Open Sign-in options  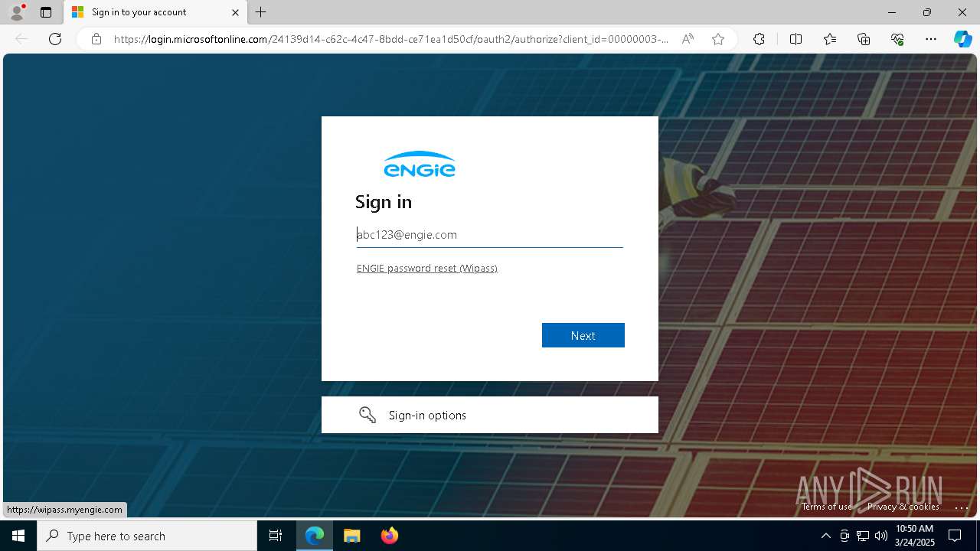[x=490, y=415]
